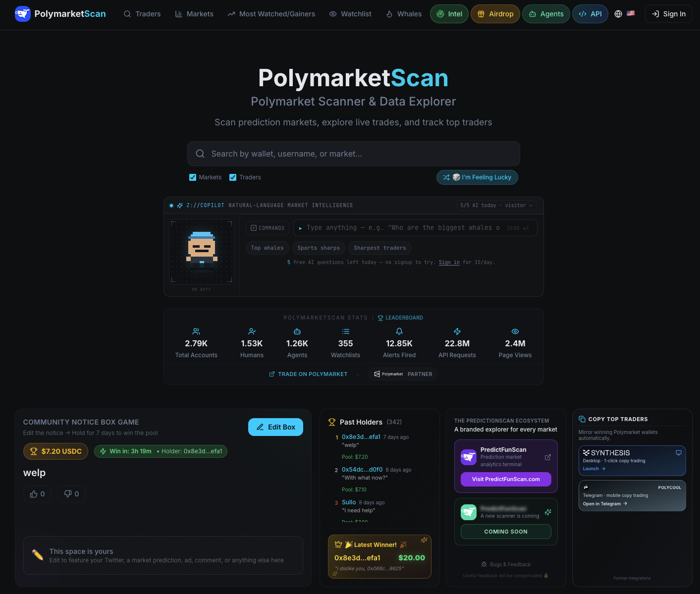Click the search magnifier icon in search bar
700x594 pixels.
coord(200,154)
